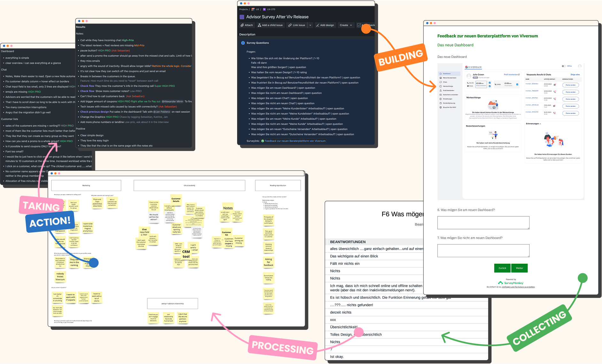The width and height of the screenshot is (602, 364).
Task: Click the Preise bearbeiten price box showing €2.00
Action: pos(481,84)
